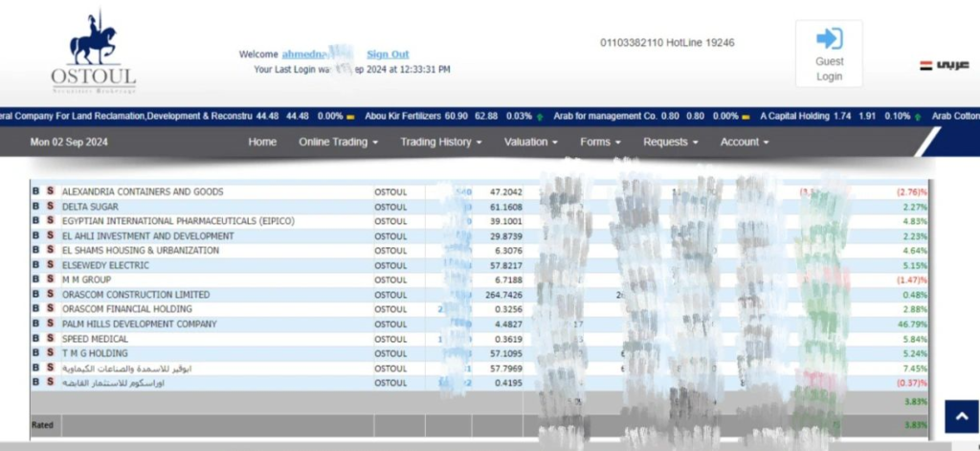Select ELSEWEDY ELECTRIC stock name

(105, 265)
